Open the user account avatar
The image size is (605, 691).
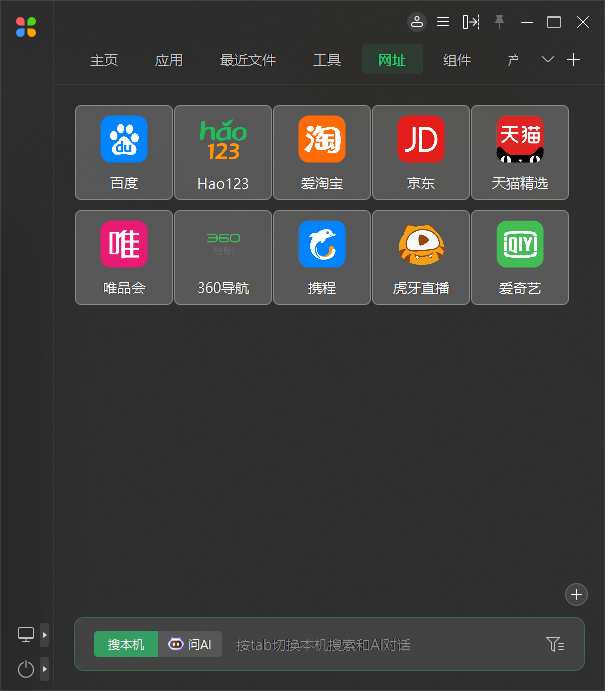(x=417, y=22)
